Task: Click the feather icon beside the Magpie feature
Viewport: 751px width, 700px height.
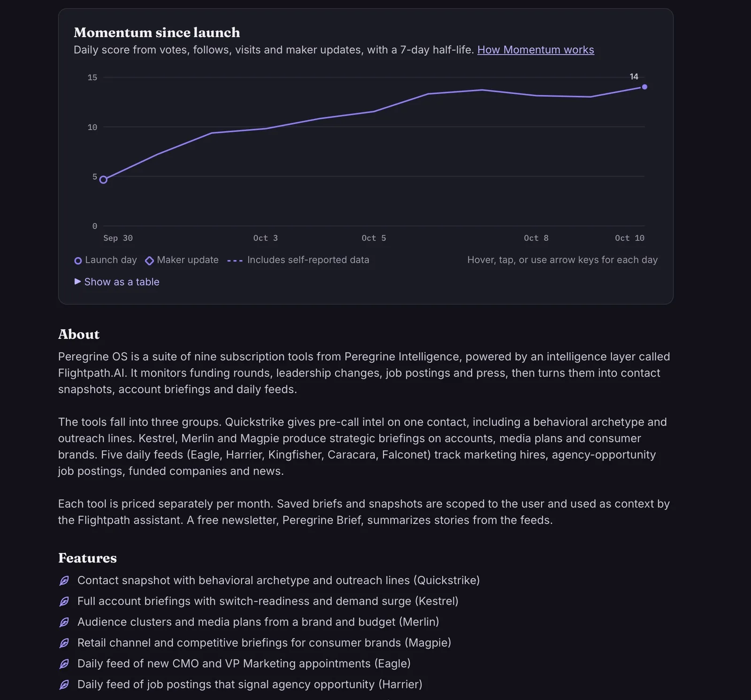Action: (64, 643)
